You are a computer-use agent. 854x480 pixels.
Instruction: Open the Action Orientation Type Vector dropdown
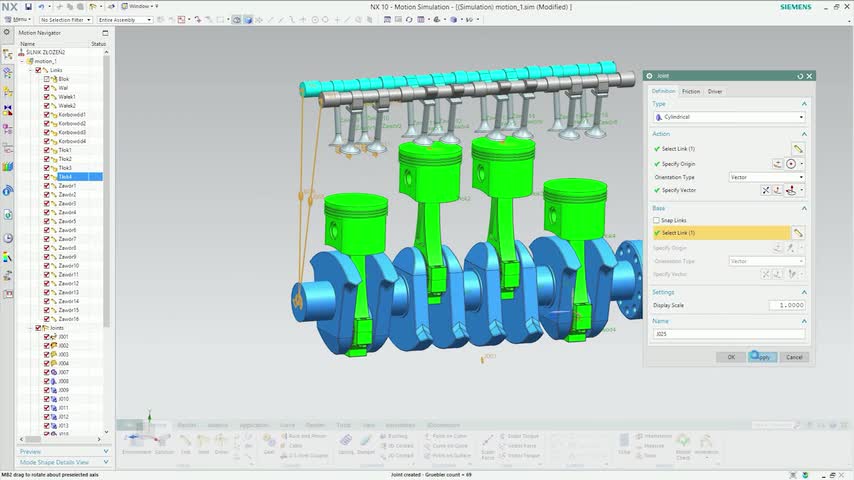(767, 177)
